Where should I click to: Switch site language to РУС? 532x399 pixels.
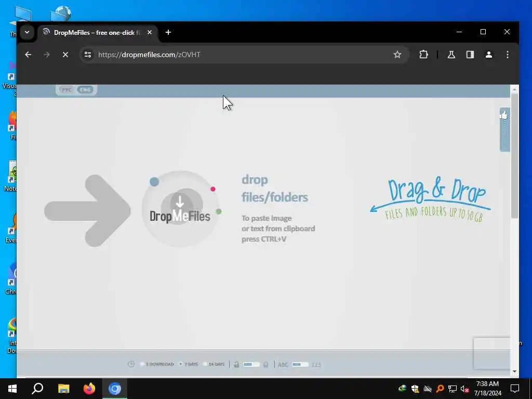point(66,90)
